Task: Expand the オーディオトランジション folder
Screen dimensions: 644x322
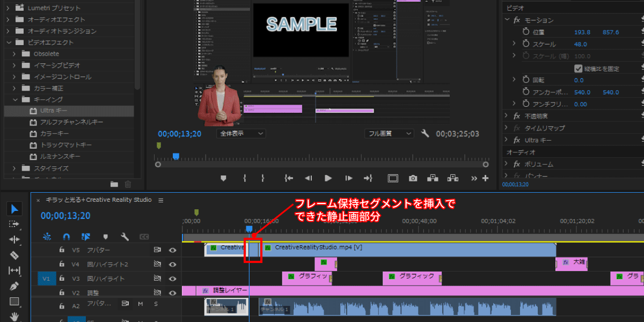Action: (9, 31)
